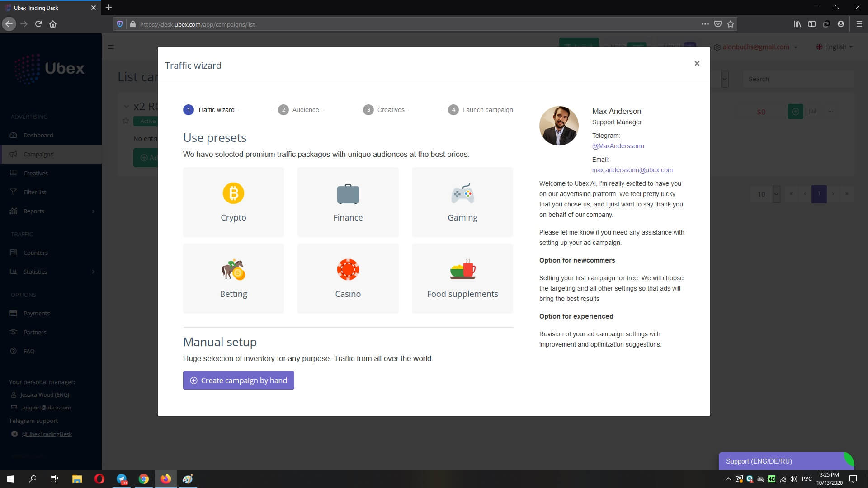Image resolution: width=868 pixels, height=488 pixels.
Task: Open the Support (ENG/DE/RU) chat widget
Action: coord(786,461)
